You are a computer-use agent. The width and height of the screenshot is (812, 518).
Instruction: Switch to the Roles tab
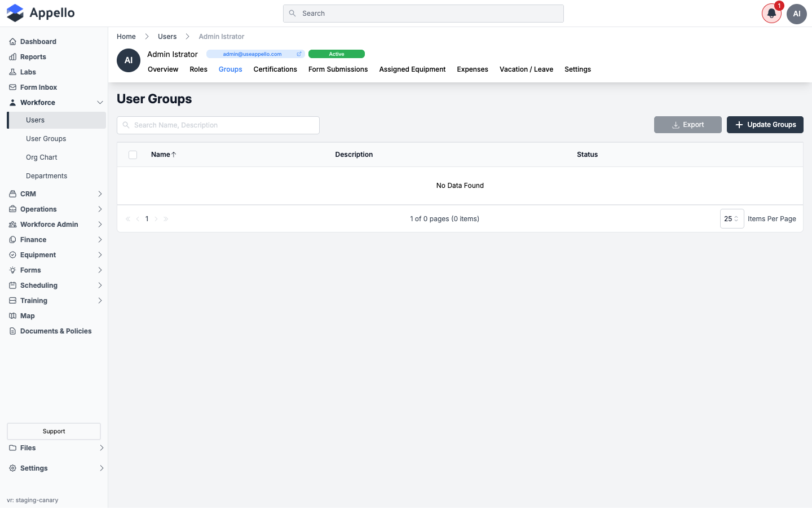point(198,69)
